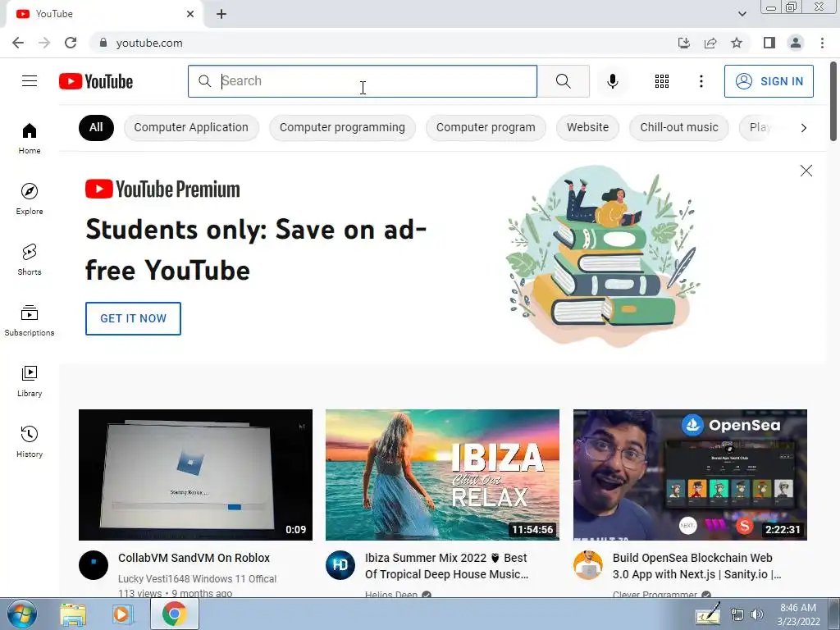Open Explore in sidebar
Screen dimensions: 840x630
[30, 199]
